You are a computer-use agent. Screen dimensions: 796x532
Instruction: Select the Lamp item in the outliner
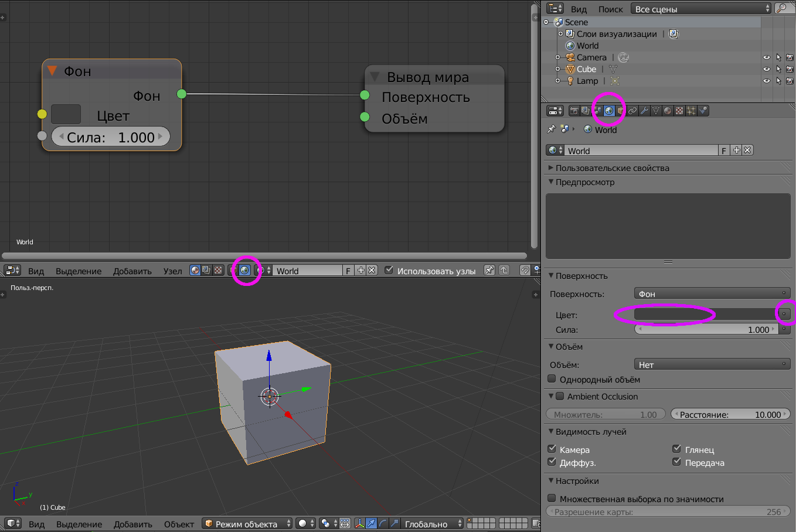(587, 81)
